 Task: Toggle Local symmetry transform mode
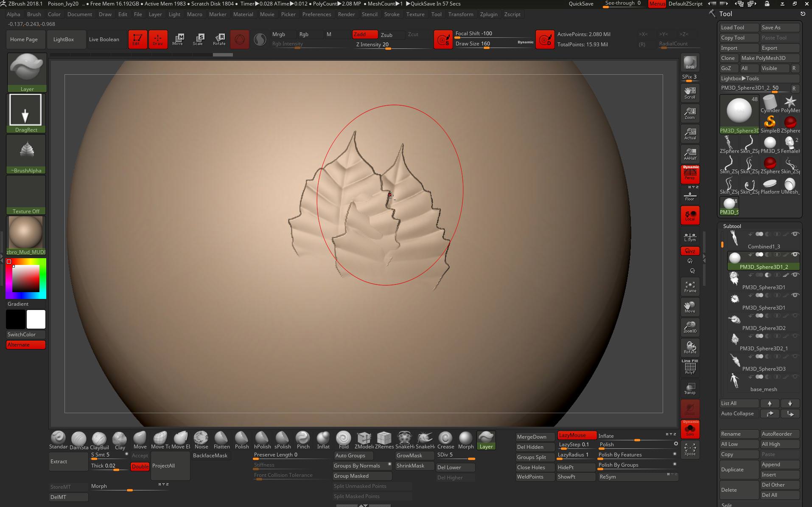point(690,215)
